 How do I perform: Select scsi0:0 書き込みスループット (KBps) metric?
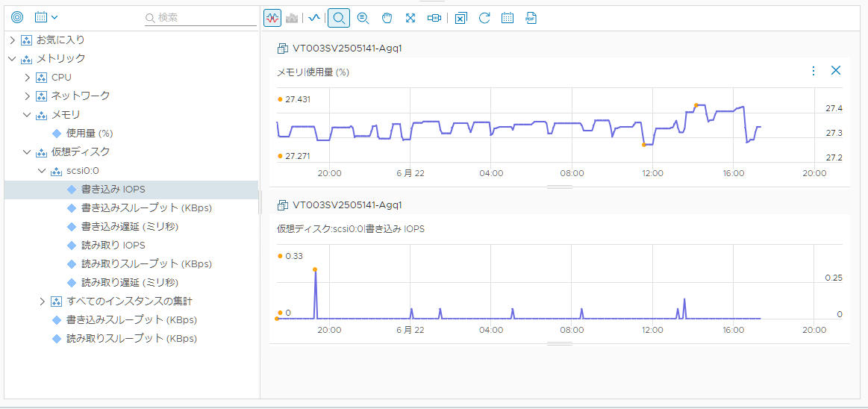click(x=147, y=208)
